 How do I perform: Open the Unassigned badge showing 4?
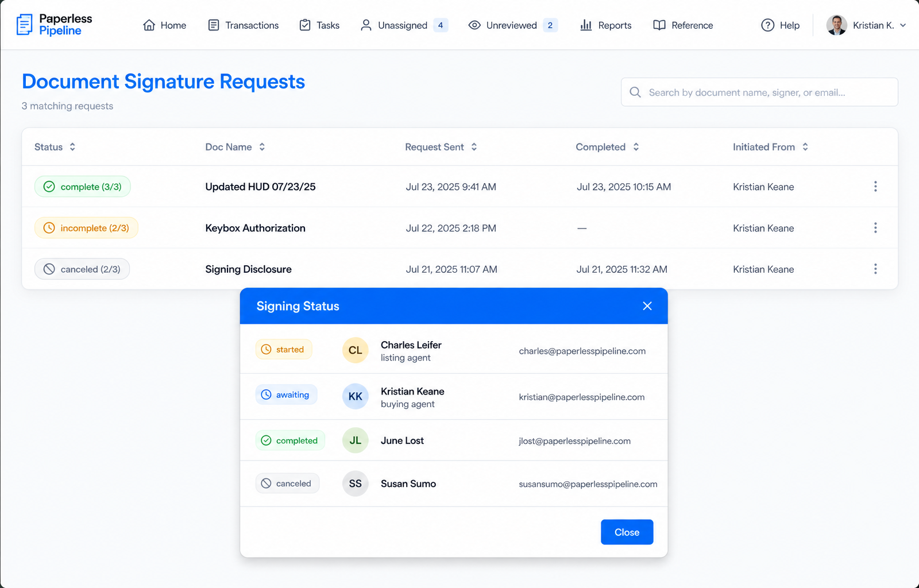tap(441, 25)
